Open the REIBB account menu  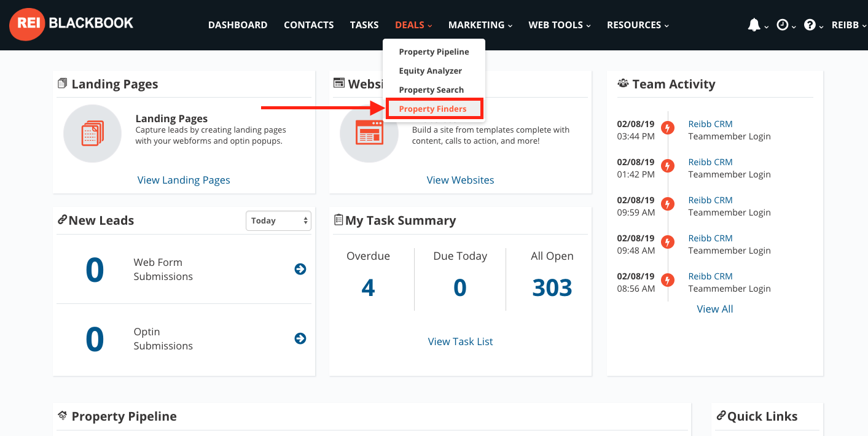click(x=849, y=25)
